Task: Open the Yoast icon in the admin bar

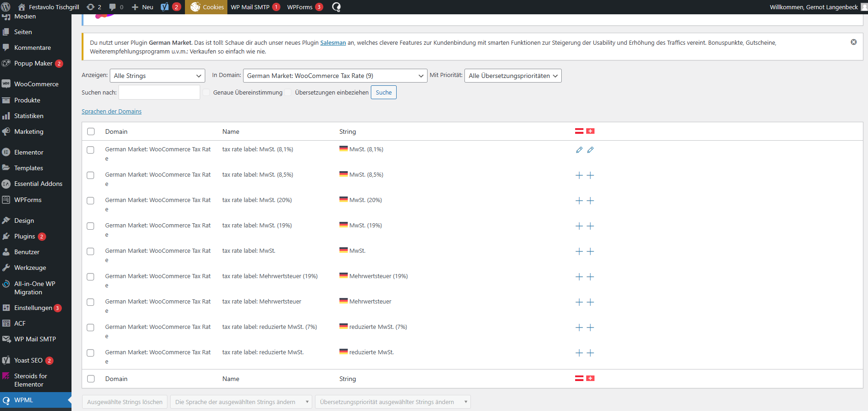Action: pyautogui.click(x=170, y=7)
